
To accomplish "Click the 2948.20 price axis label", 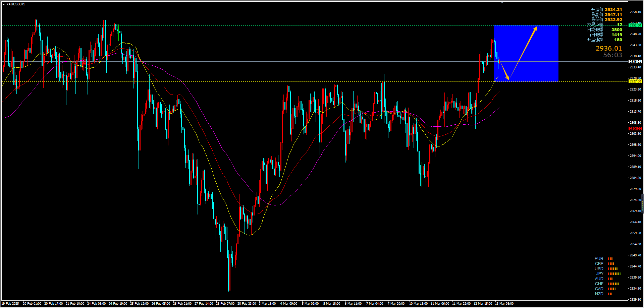I will click(635, 34).
